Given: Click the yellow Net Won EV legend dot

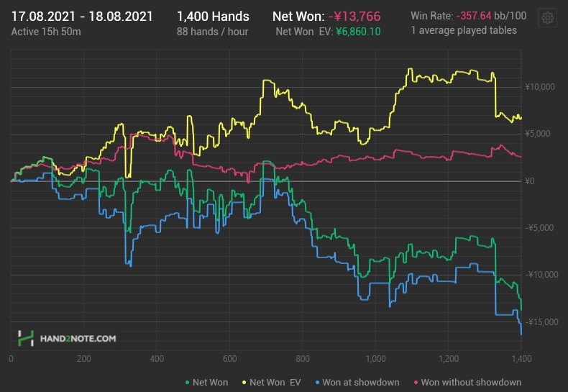Looking at the screenshot, I should click(x=244, y=383).
